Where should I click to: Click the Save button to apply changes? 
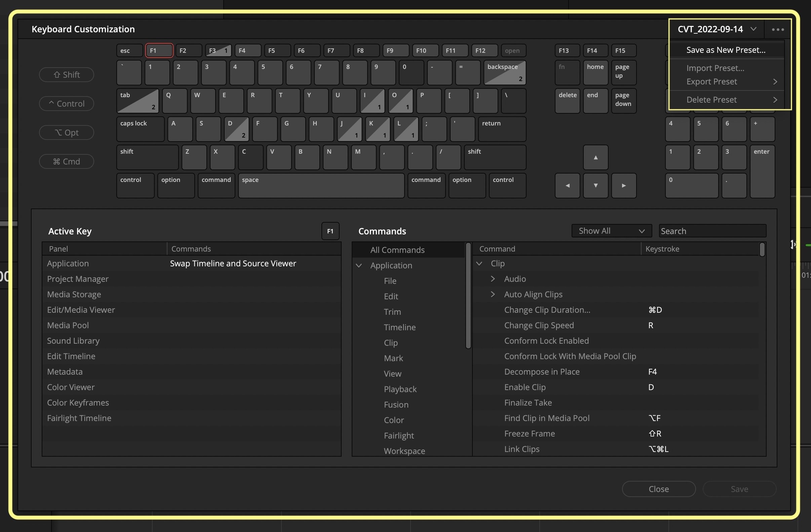(740, 489)
